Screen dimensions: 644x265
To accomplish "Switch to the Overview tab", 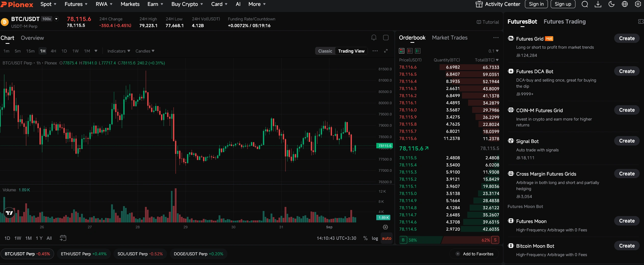I will (32, 38).
